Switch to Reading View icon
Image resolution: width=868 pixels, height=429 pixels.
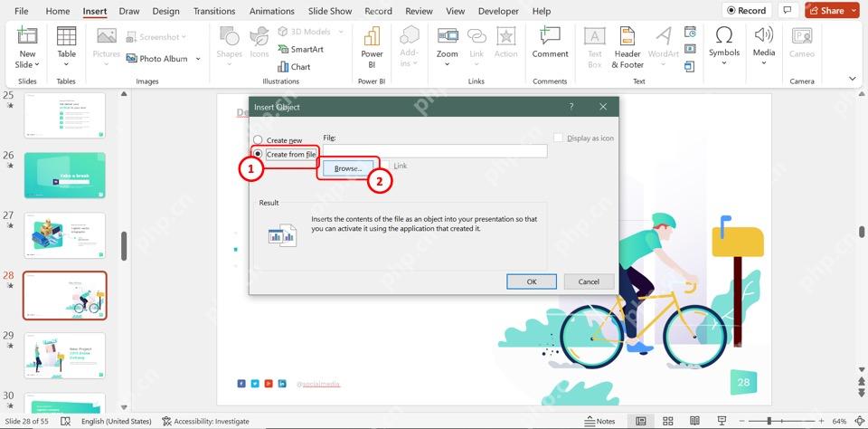694,421
